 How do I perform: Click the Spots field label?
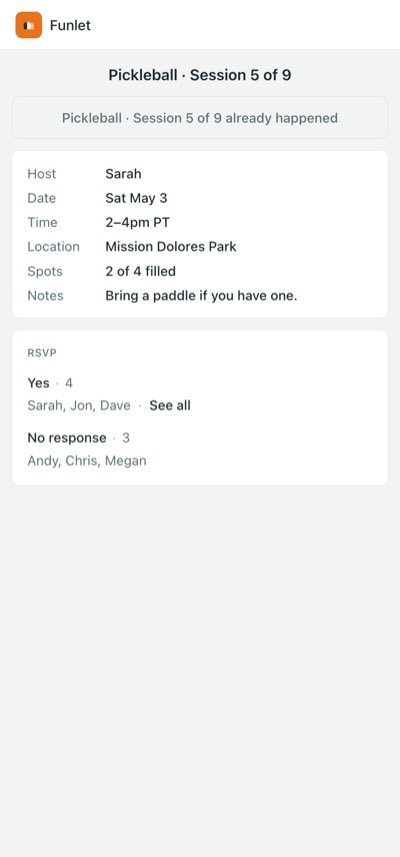pyautogui.click(x=45, y=271)
